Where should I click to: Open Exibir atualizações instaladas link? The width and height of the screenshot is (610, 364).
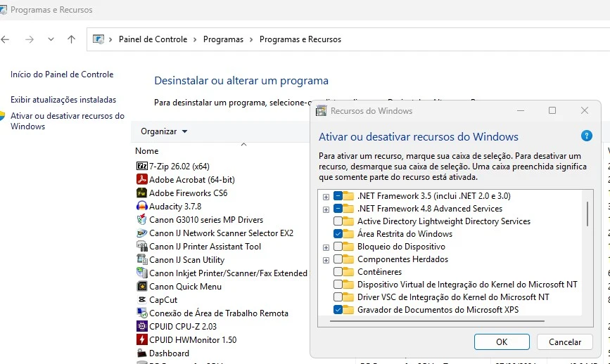(63, 100)
